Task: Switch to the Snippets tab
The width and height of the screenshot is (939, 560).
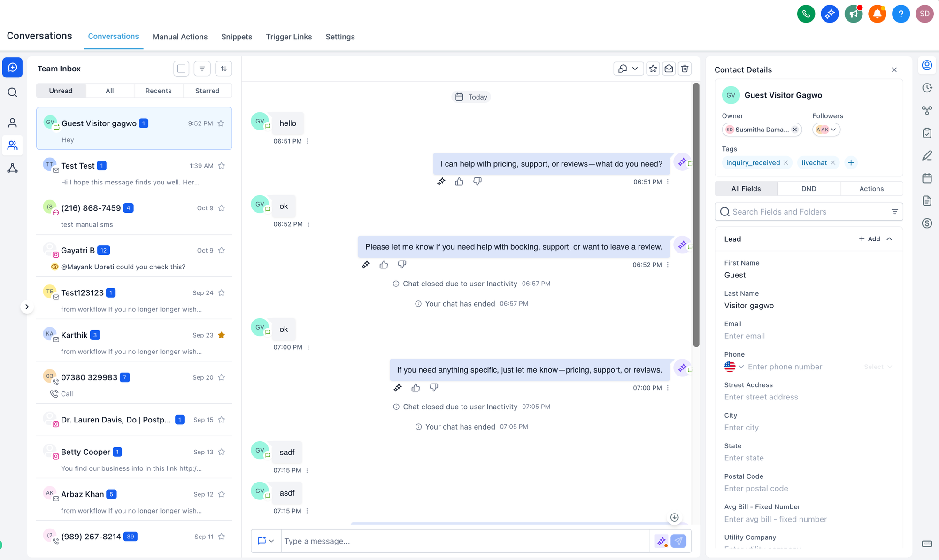Action: point(237,37)
